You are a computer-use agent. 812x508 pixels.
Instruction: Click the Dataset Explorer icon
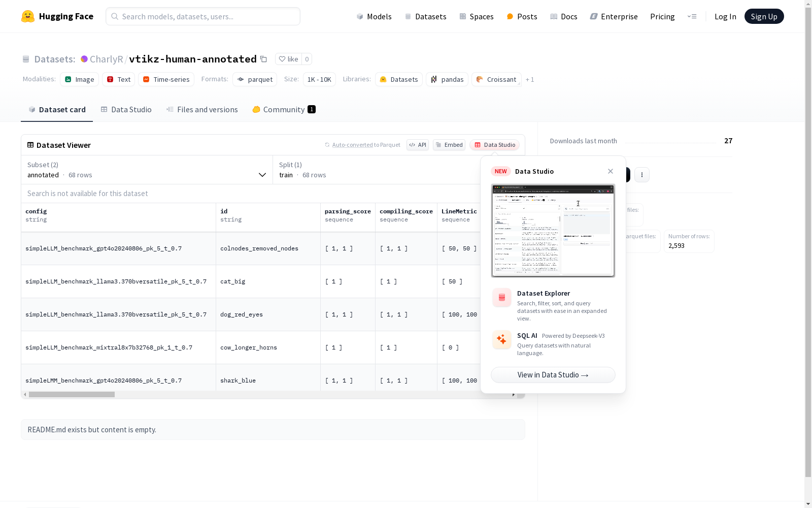(x=502, y=298)
